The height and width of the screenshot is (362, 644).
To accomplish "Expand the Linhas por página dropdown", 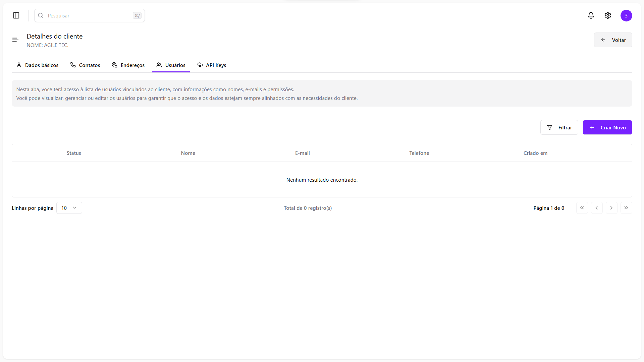I will 69,208.
